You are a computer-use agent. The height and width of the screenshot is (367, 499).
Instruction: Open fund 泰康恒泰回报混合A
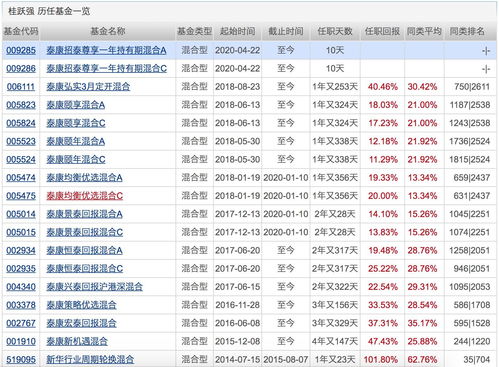tap(84, 250)
